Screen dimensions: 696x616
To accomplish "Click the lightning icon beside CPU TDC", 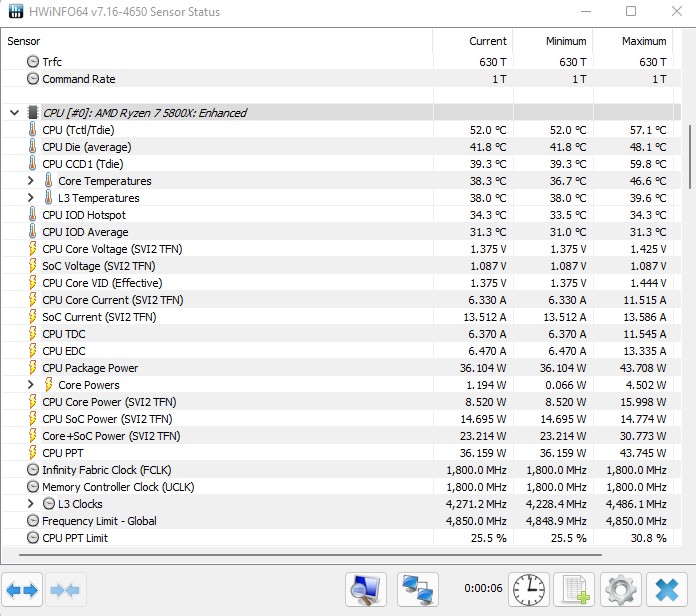I will (32, 334).
